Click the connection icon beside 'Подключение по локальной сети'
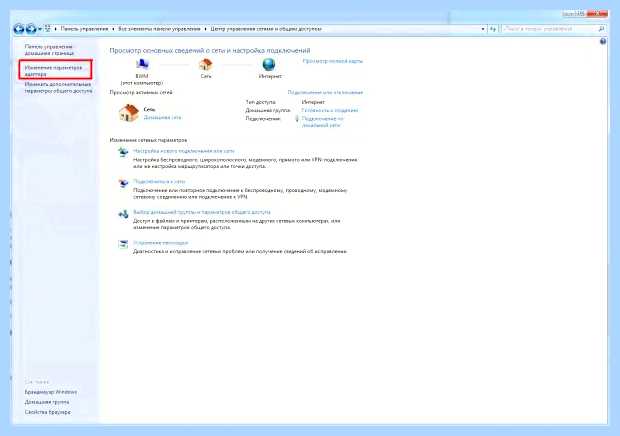The image size is (620, 436). click(297, 119)
